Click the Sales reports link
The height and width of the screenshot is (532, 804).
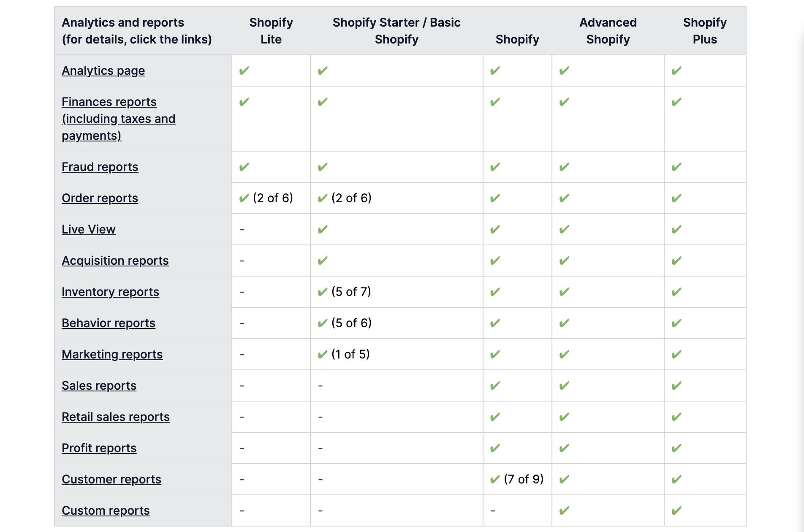[99, 385]
